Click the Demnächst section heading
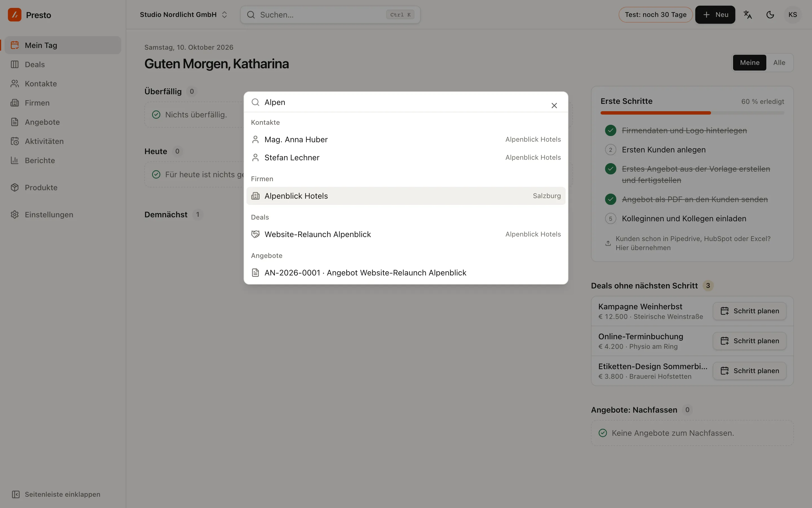The height and width of the screenshot is (508, 812). (x=166, y=214)
